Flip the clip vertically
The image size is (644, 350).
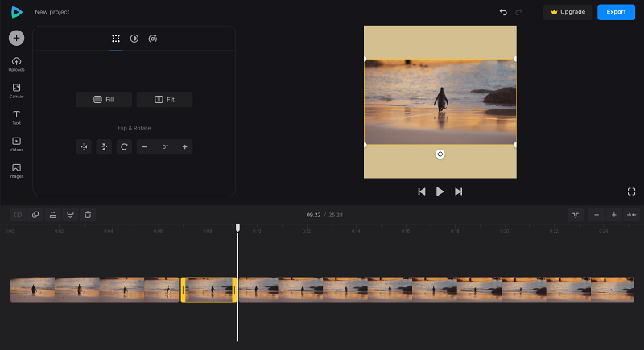coord(104,147)
